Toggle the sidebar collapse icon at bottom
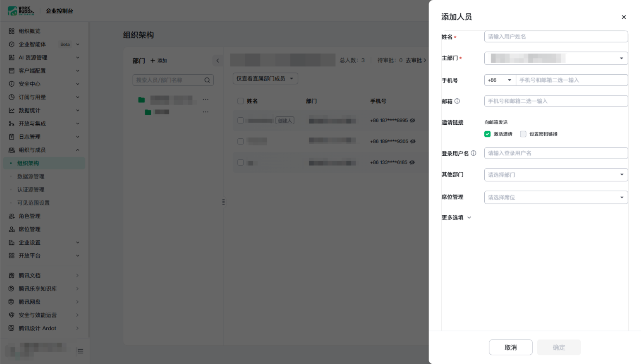 [80, 351]
